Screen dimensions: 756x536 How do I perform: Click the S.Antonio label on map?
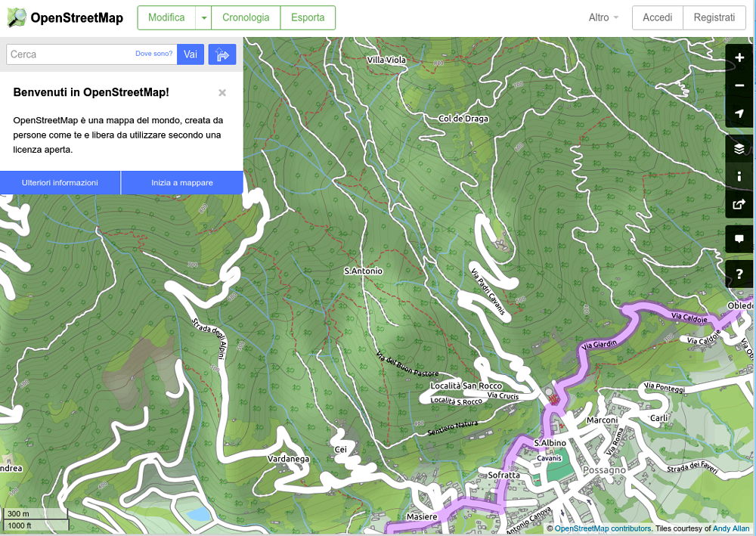pos(363,271)
